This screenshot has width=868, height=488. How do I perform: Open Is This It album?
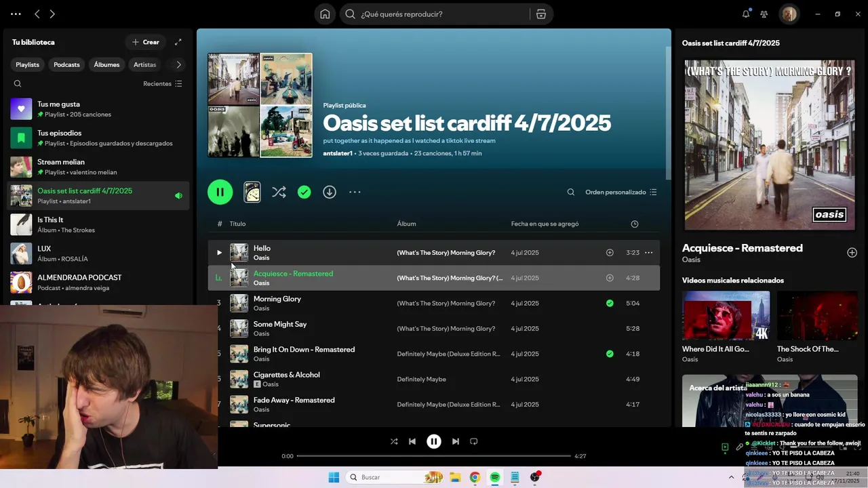(98, 224)
